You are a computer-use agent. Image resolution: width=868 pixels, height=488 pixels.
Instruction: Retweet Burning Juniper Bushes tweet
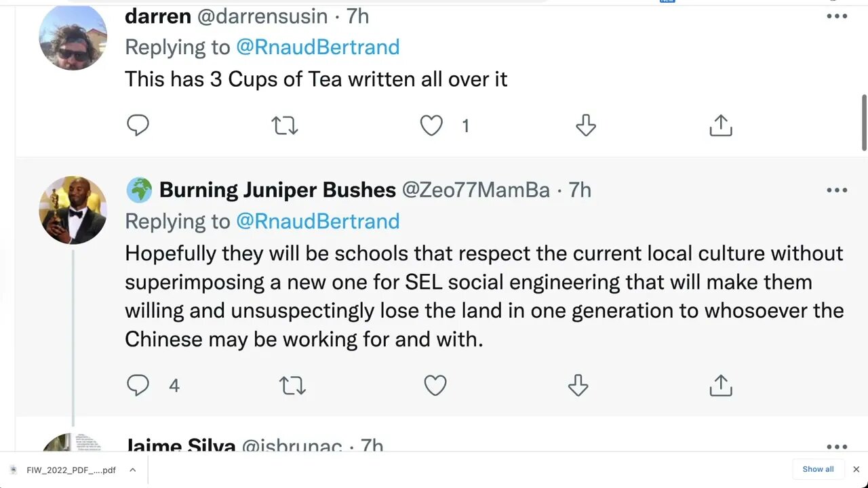pyautogui.click(x=292, y=385)
